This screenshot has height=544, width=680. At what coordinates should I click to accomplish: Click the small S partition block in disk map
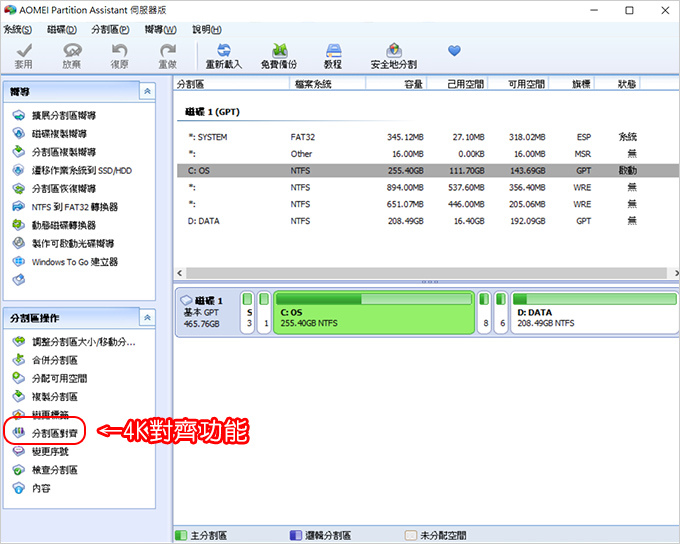click(247, 312)
